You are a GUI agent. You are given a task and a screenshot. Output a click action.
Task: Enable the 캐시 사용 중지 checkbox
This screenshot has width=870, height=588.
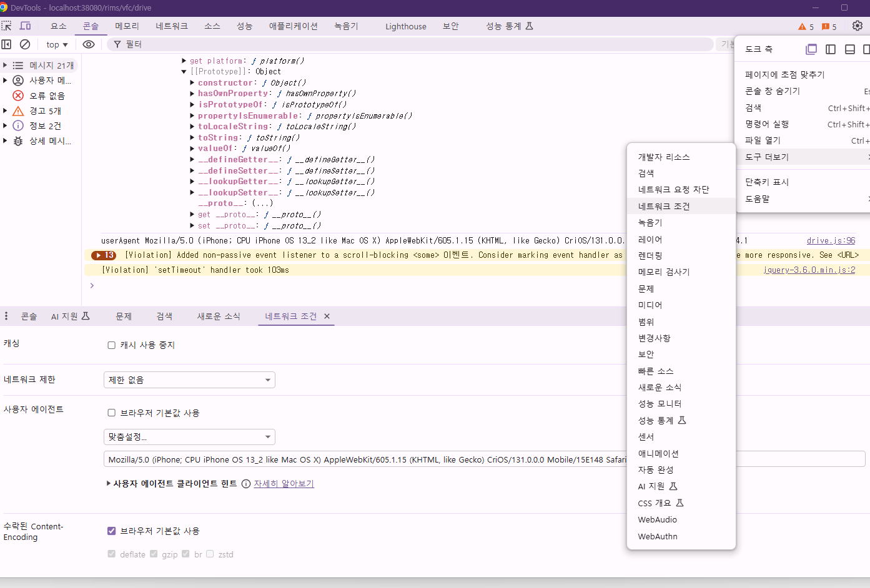pos(111,345)
